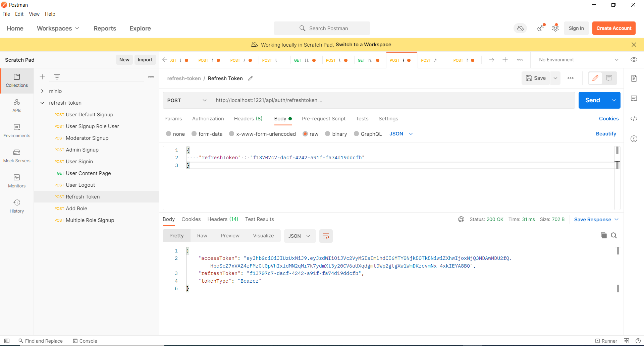Click the network globe icon near status
The height and width of the screenshot is (346, 644).
(461, 219)
